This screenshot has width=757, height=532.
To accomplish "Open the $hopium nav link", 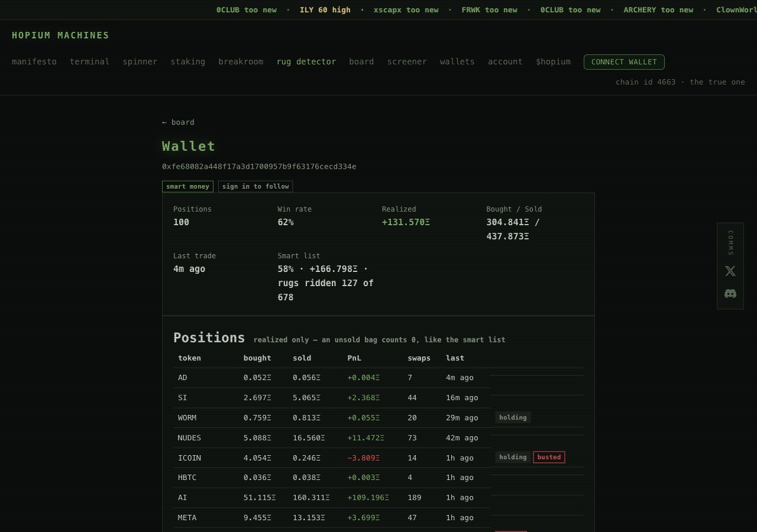I will [553, 61].
